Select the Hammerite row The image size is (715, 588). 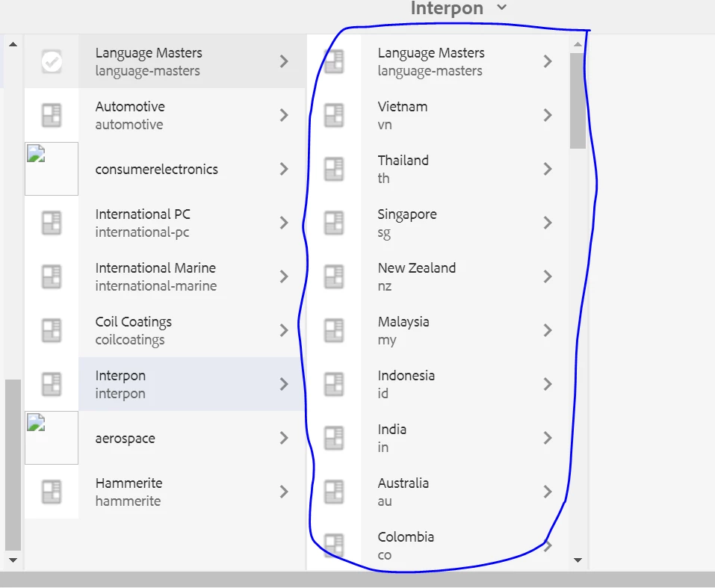tap(164, 492)
